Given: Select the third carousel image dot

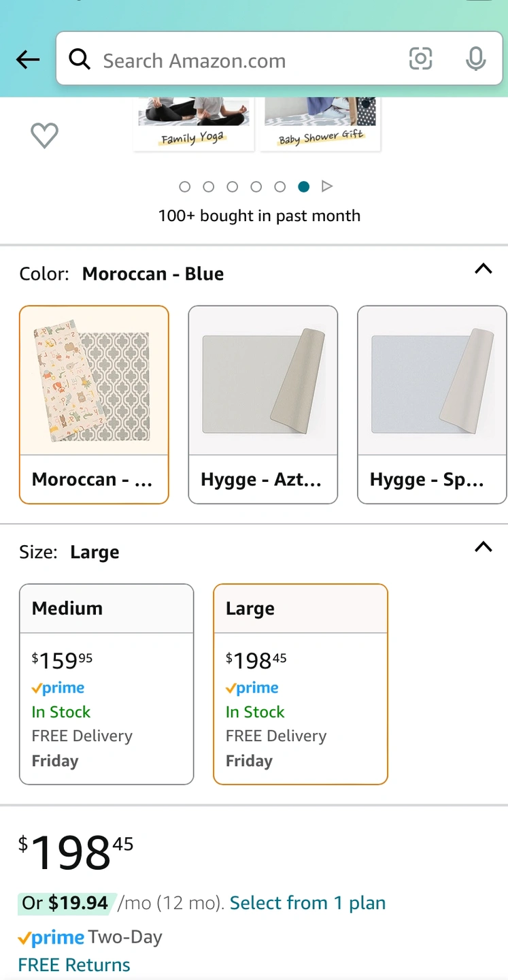Looking at the screenshot, I should [x=233, y=186].
